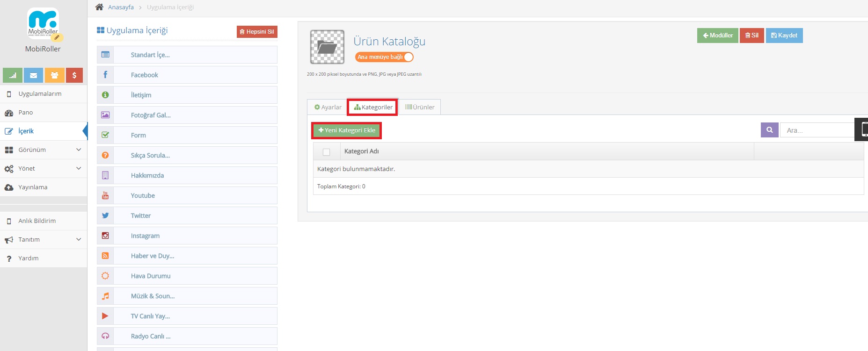The width and height of the screenshot is (868, 351).
Task: Click the Fotoğraf Galerisi picture icon
Action: coord(105,115)
